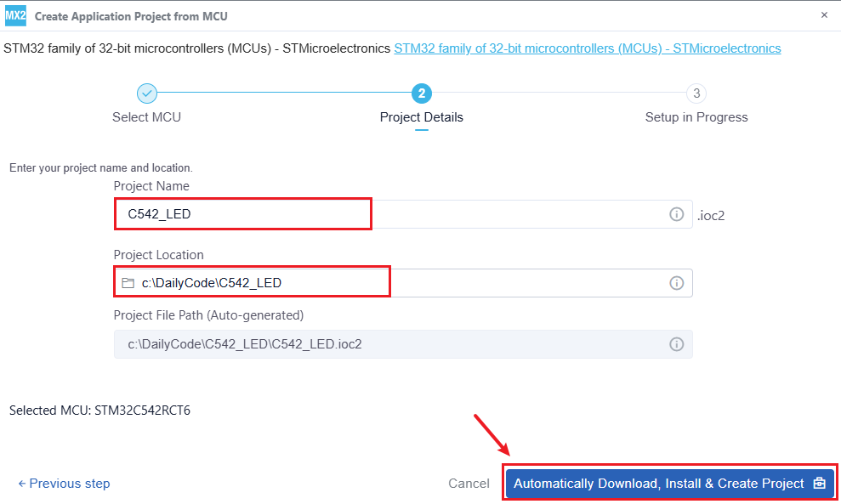Open the STM32 family STMicroelectronics hyperlink

tap(588, 48)
